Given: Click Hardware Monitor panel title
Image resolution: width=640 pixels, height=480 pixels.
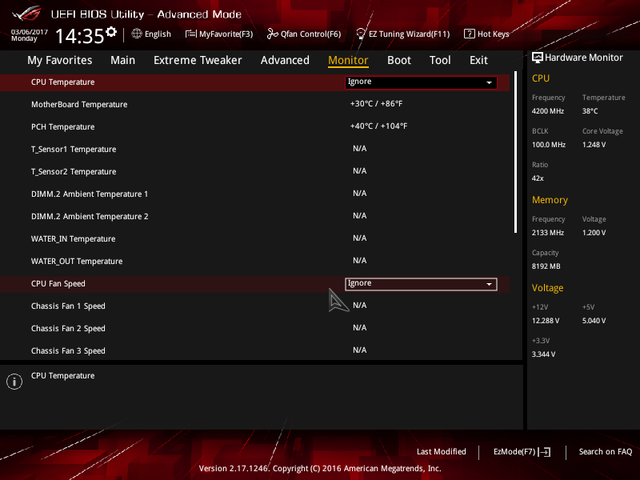Looking at the screenshot, I should (x=584, y=58).
